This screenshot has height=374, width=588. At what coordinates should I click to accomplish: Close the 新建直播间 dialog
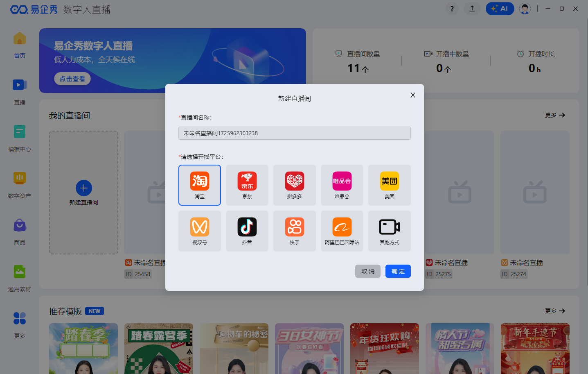pos(413,95)
